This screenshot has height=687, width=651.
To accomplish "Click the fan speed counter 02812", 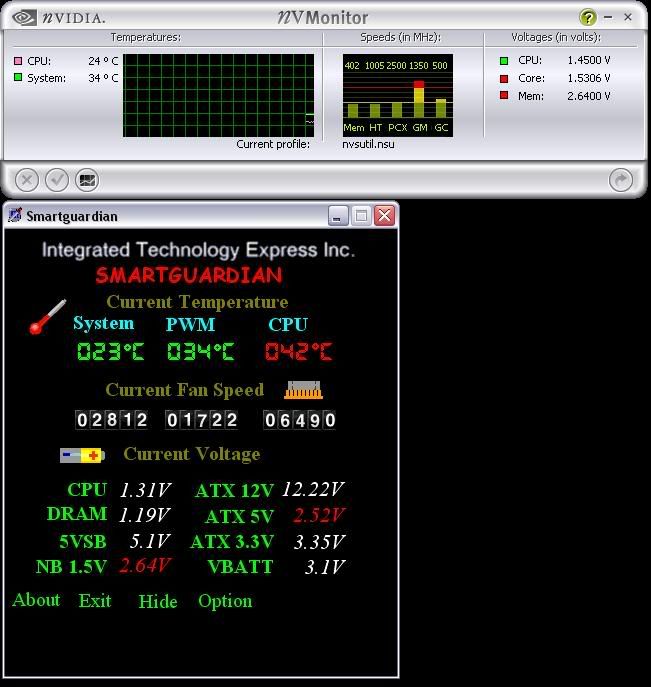I will (111, 420).
